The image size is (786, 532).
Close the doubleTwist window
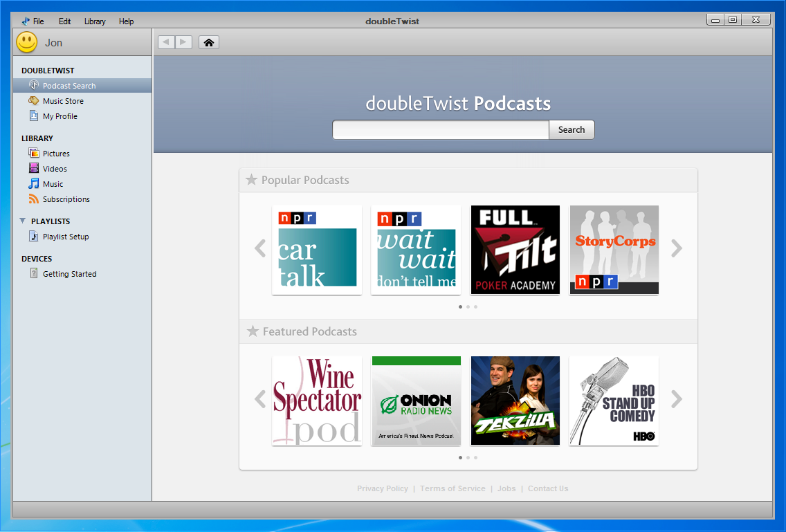point(756,19)
